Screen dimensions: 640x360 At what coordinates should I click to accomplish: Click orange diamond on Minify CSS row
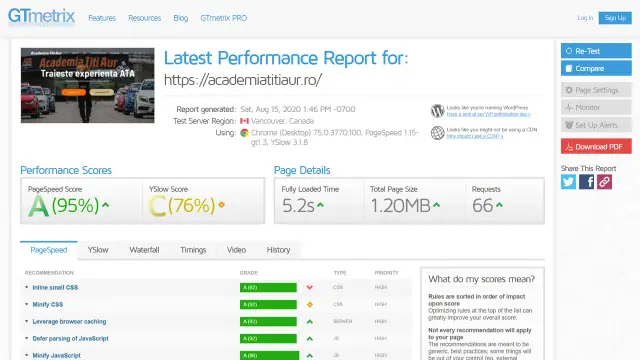tap(310, 304)
